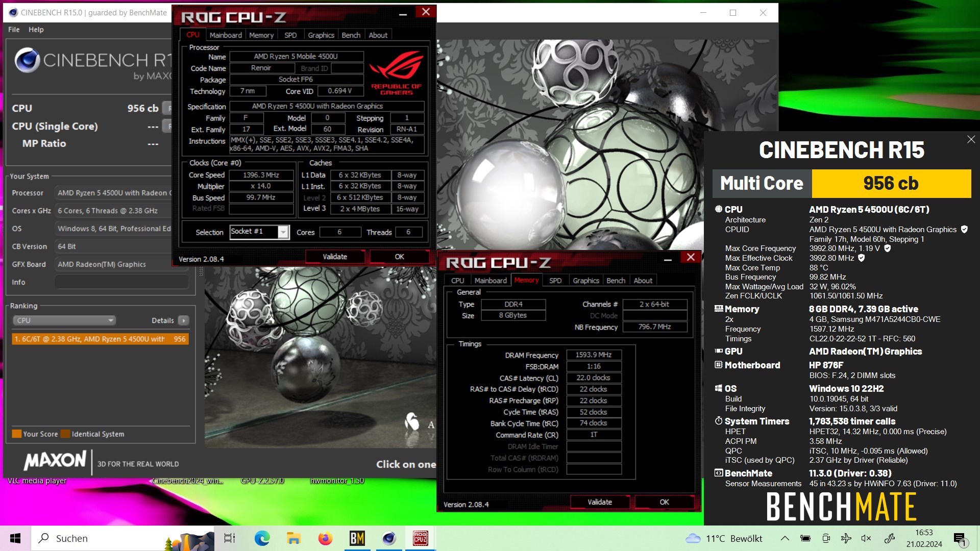Image resolution: width=980 pixels, height=551 pixels.
Task: Click the Motherboard icon in BenchMate
Action: coord(719,365)
